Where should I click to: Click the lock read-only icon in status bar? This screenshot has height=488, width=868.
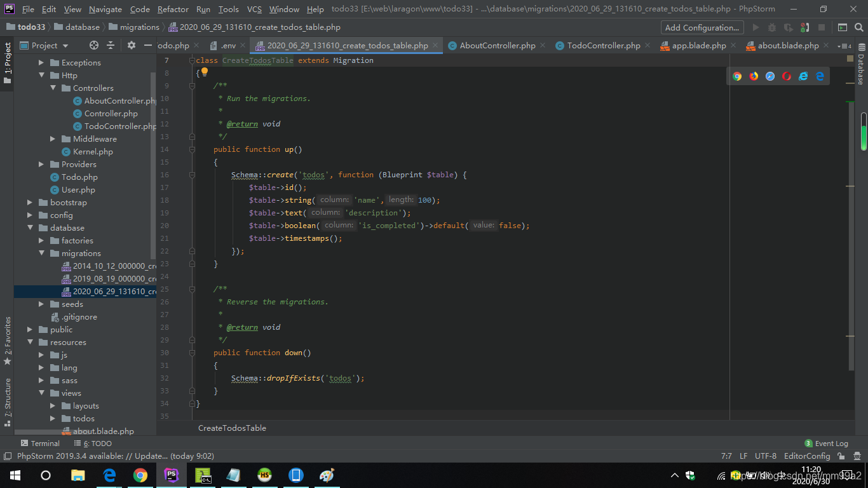coord(841,456)
